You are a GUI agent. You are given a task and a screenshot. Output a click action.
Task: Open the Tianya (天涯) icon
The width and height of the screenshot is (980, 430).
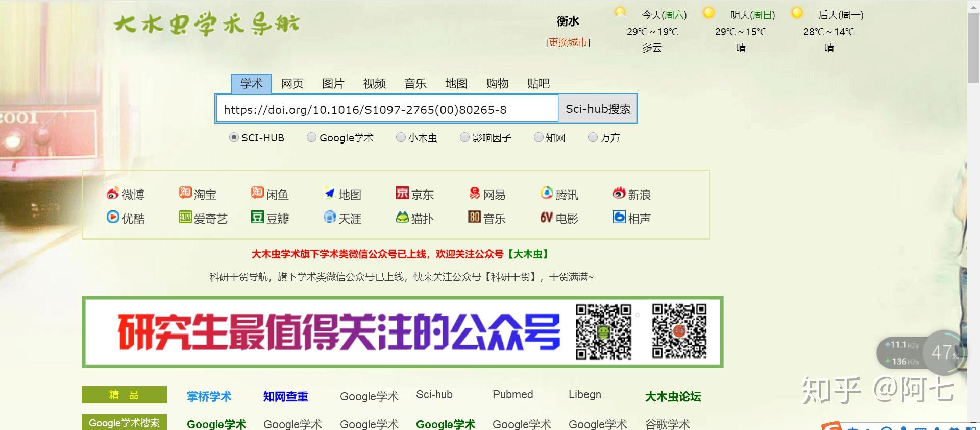point(330,217)
